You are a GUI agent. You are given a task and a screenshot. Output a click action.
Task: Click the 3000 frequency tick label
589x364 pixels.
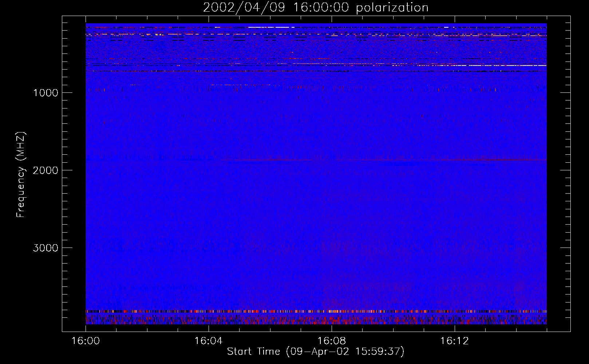46,248
